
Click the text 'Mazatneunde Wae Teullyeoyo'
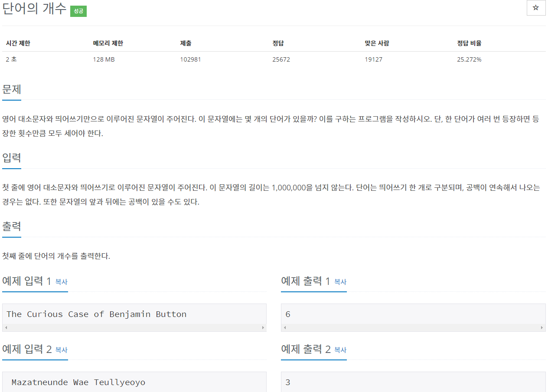[78, 382]
